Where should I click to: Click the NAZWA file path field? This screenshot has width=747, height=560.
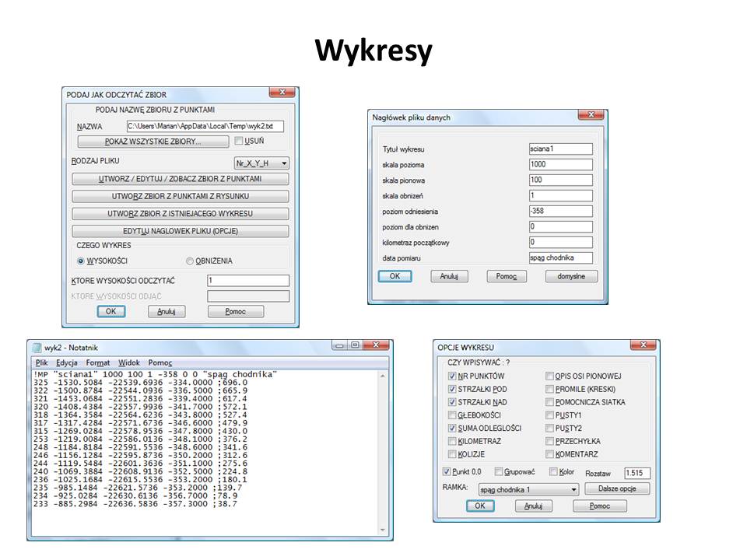[205, 126]
